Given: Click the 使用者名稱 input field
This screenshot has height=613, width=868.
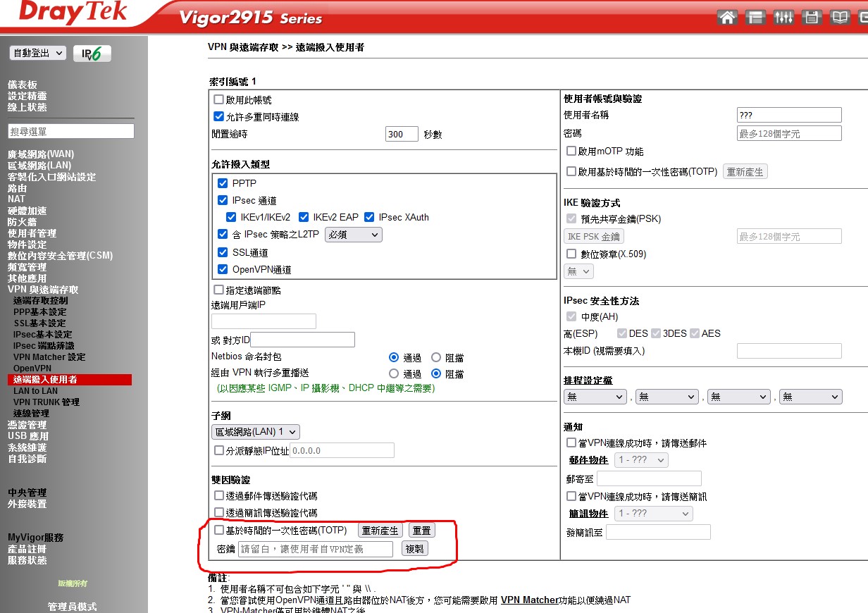Looking at the screenshot, I should coord(788,115).
